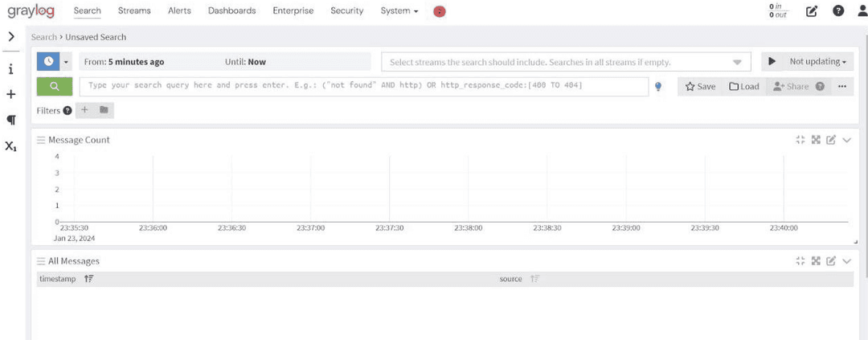Go to the Dashboards tab
868x340 pixels.
[x=231, y=11]
